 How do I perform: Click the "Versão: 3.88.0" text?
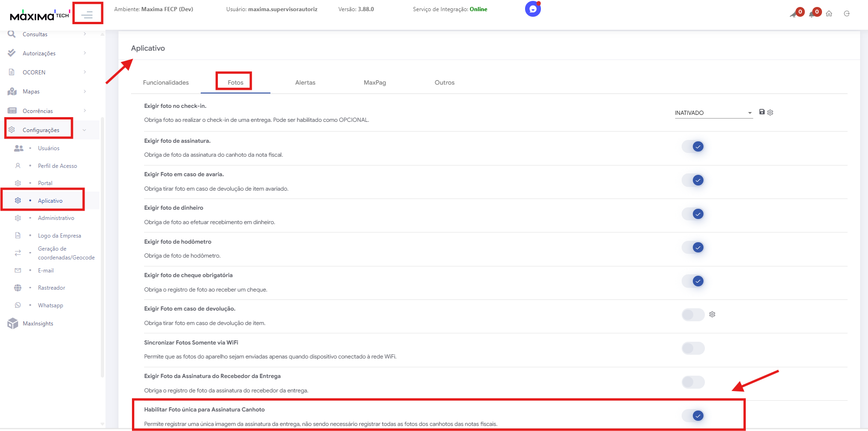[356, 9]
